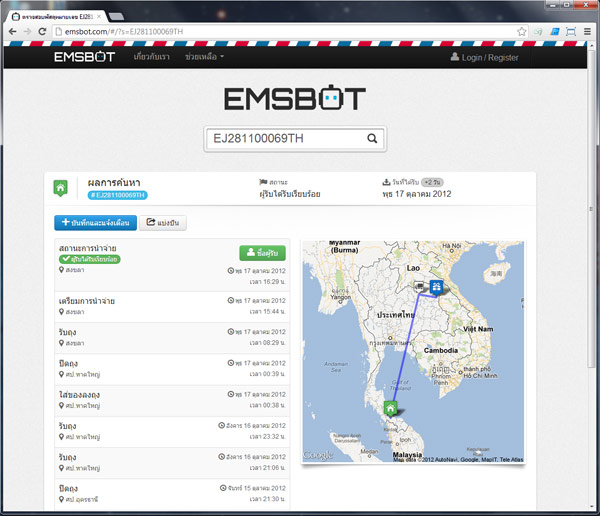Click the blue extension icon in the toolbar
The width and height of the screenshot is (600, 516).
pos(555,32)
